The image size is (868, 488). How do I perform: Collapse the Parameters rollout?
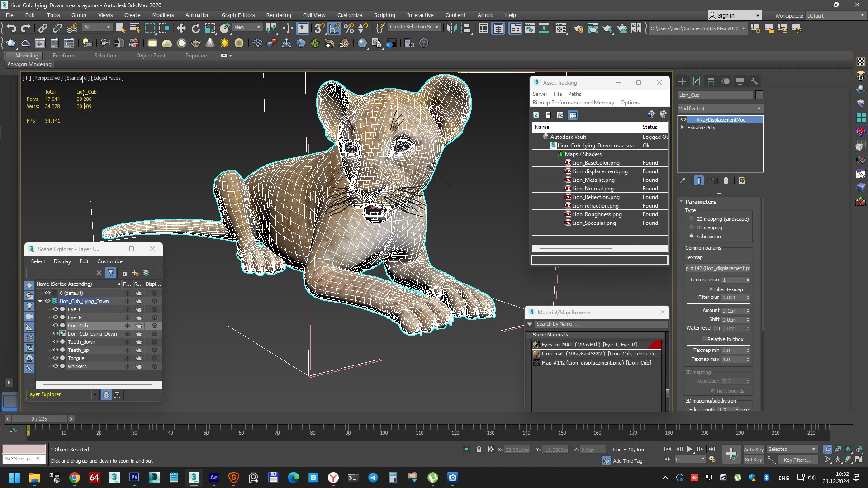tap(682, 202)
